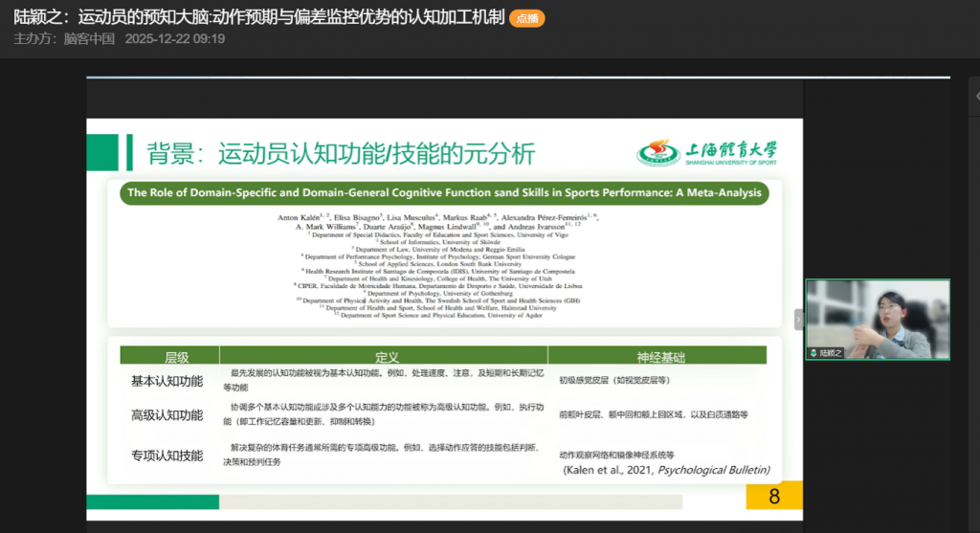Click the 高级认知功能 row label
This screenshot has height=533, width=980.
click(x=167, y=415)
